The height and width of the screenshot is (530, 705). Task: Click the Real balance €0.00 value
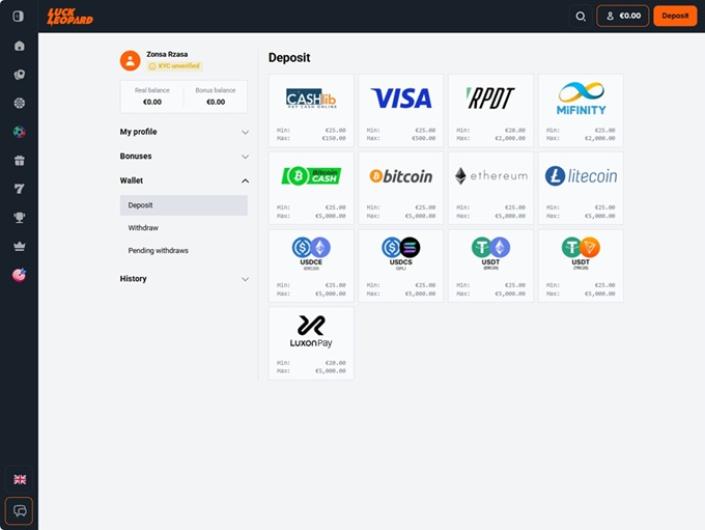click(x=152, y=102)
